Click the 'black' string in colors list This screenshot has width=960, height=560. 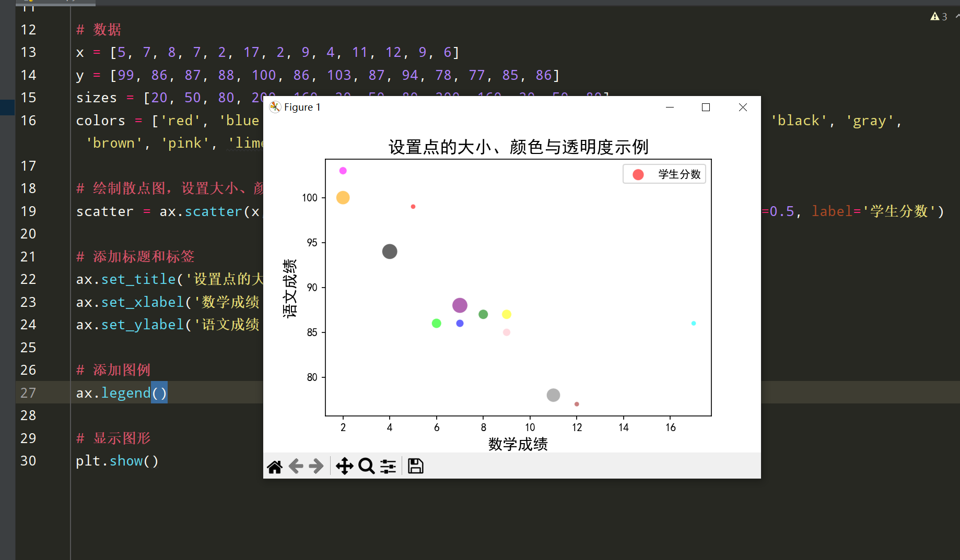tap(799, 121)
